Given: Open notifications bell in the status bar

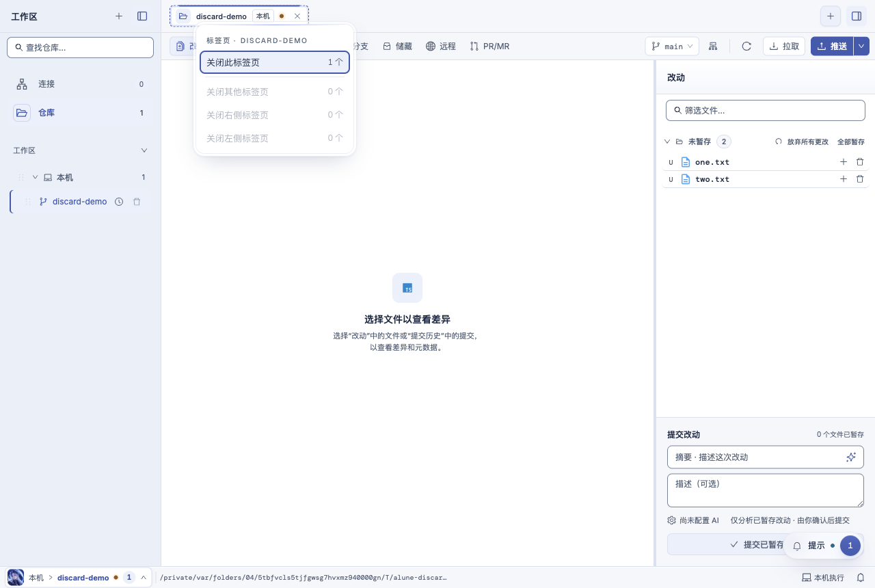Looking at the screenshot, I should click(x=861, y=578).
